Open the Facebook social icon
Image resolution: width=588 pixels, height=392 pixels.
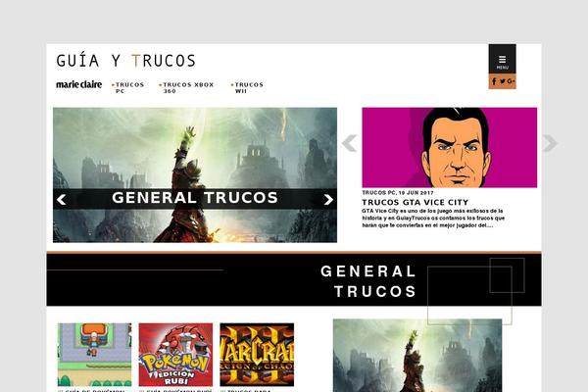[x=494, y=81]
